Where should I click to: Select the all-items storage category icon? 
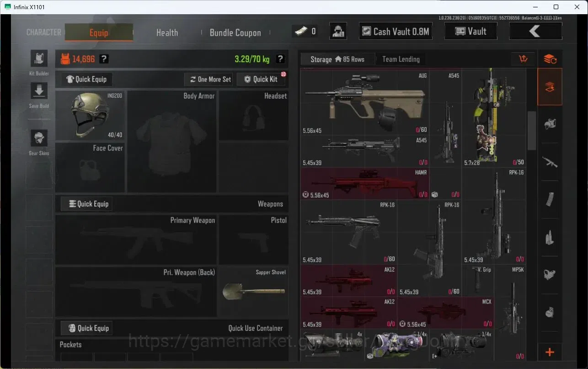[x=550, y=87]
